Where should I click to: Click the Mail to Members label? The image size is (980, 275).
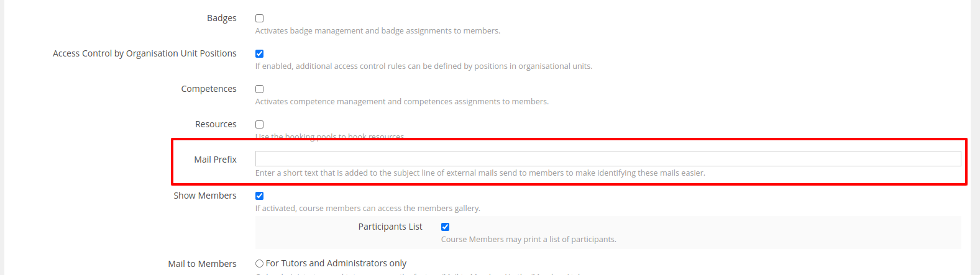click(202, 264)
